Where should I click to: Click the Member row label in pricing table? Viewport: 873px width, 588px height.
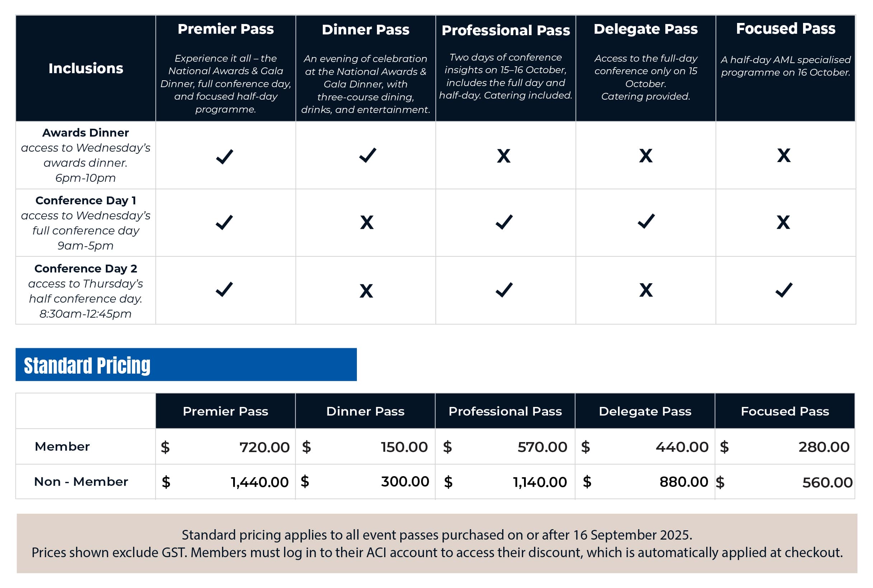(62, 447)
